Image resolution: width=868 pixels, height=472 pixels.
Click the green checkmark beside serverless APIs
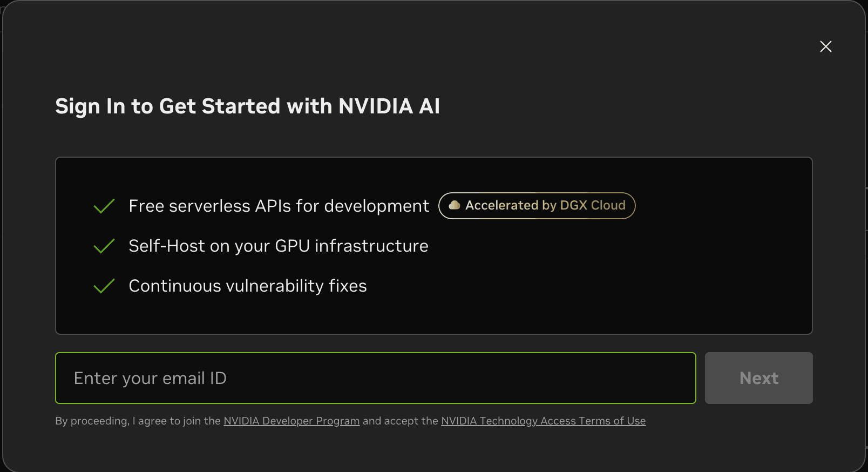click(104, 206)
